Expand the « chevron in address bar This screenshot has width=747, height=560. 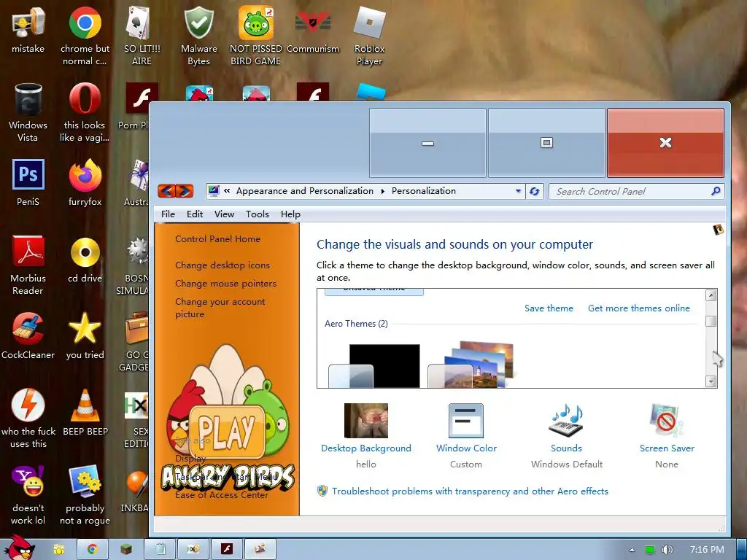pos(228,191)
